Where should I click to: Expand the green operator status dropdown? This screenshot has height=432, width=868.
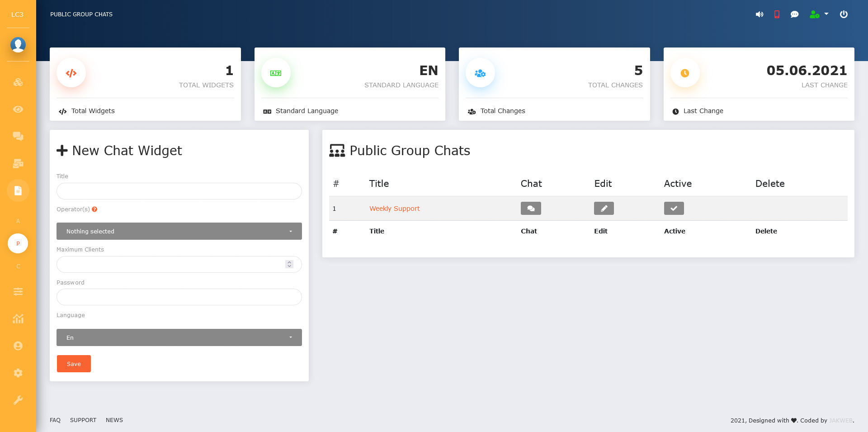(819, 14)
